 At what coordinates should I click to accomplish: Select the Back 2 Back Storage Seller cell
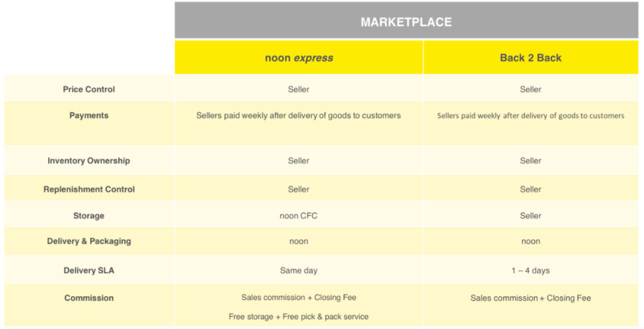coord(530,216)
